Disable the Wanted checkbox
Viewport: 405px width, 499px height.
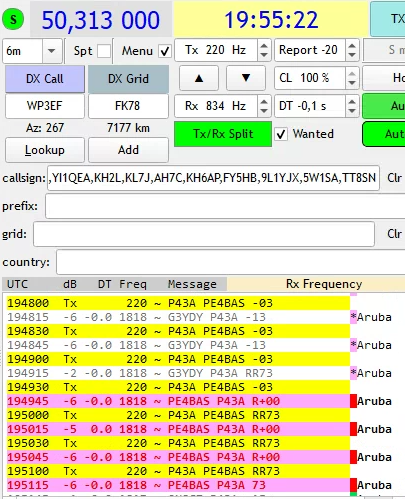281,134
